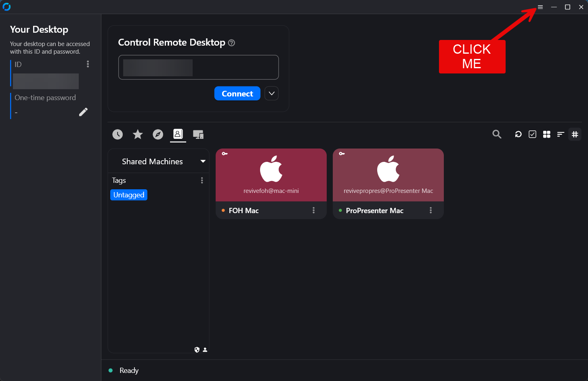The height and width of the screenshot is (381, 588).
Task: Refresh the address book list
Action: (x=518, y=134)
